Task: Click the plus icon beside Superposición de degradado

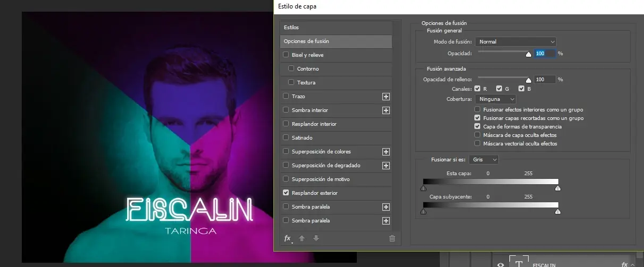Action: [386, 166]
